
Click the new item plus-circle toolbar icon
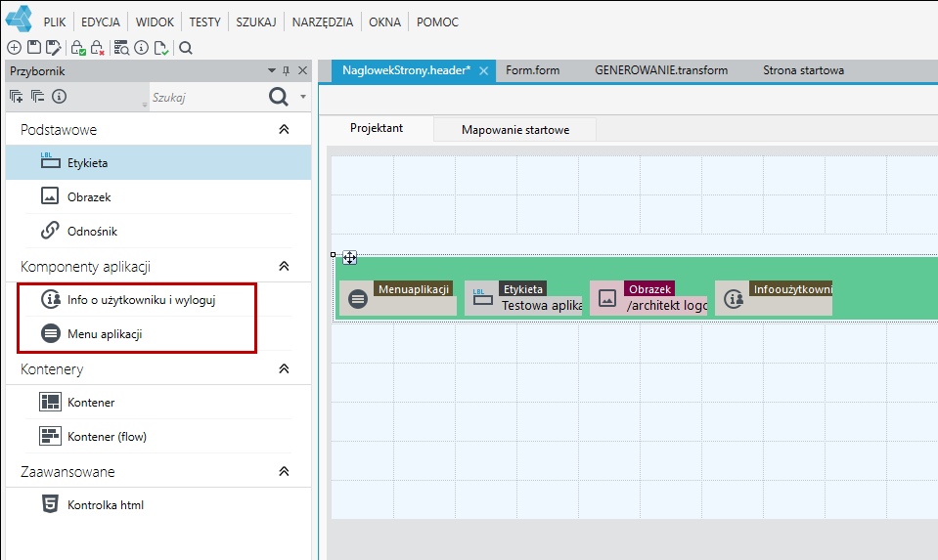(x=15, y=48)
